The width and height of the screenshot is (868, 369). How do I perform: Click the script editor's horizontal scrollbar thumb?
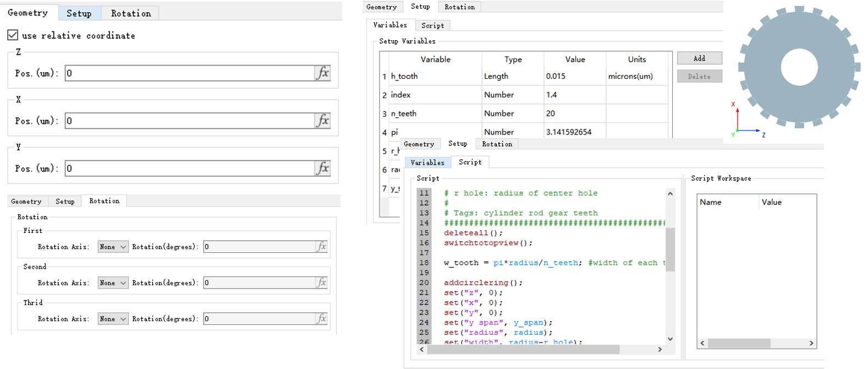point(523,349)
